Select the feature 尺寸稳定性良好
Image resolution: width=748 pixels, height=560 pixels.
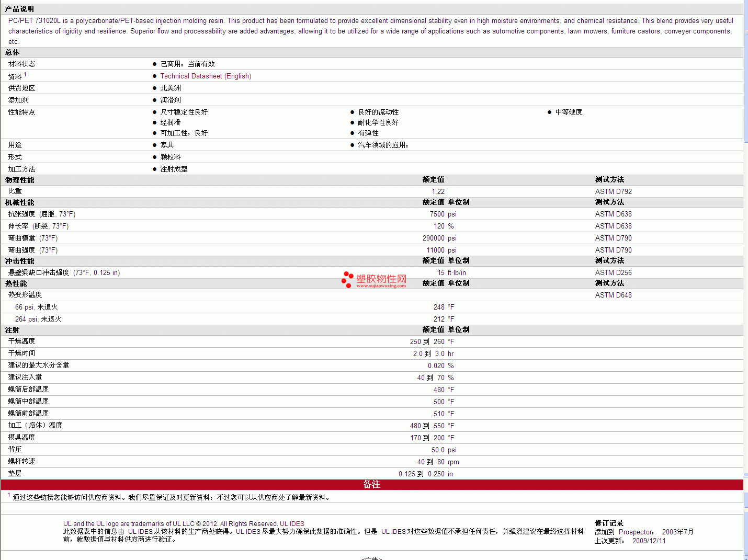point(184,112)
